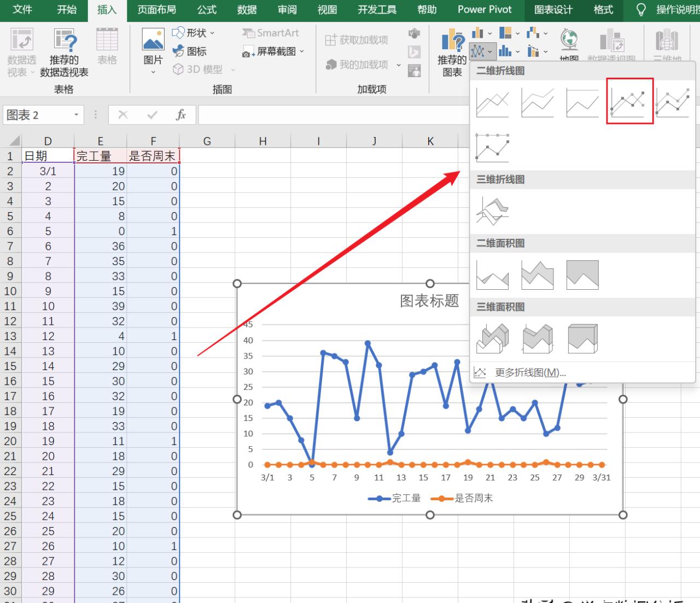
Task: Select the basic 3-D area chart thumbnail
Action: click(x=493, y=338)
